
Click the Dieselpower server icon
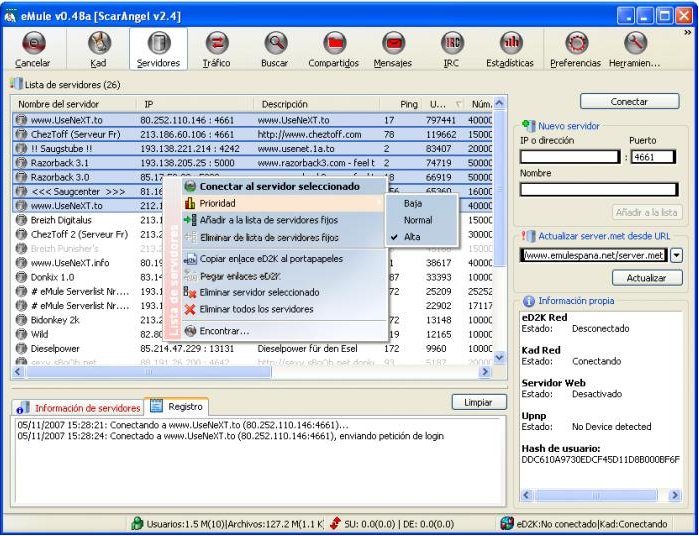(21, 348)
